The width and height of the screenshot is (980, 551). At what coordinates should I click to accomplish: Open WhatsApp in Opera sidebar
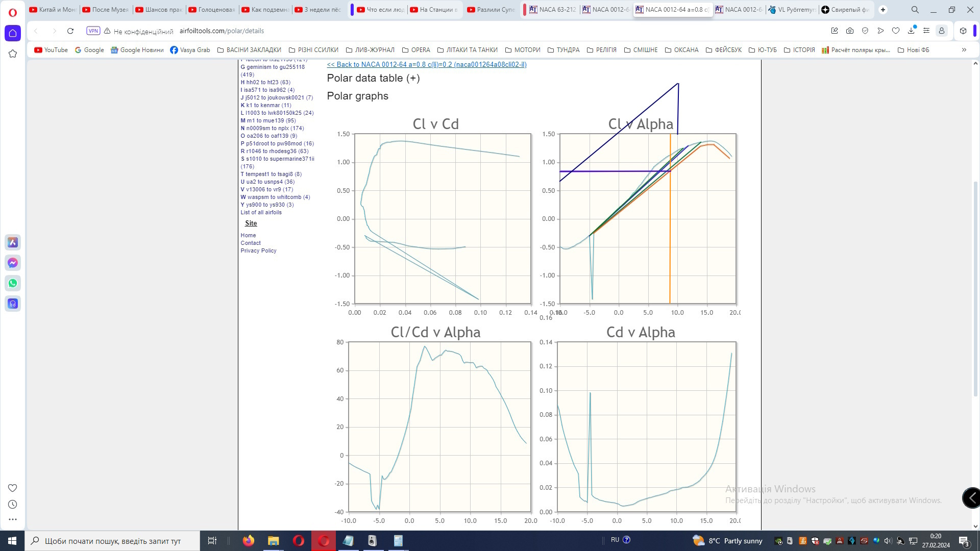(x=13, y=283)
